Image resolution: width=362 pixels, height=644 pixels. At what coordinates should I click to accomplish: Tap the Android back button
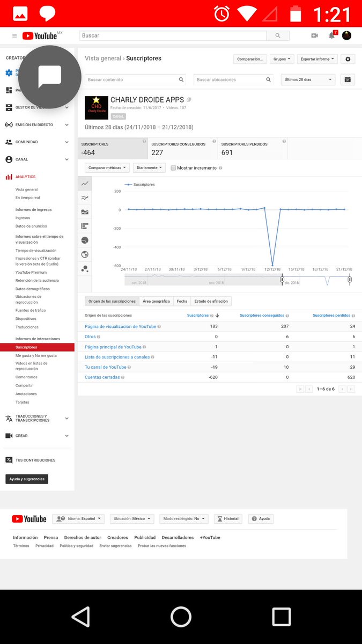(80, 617)
